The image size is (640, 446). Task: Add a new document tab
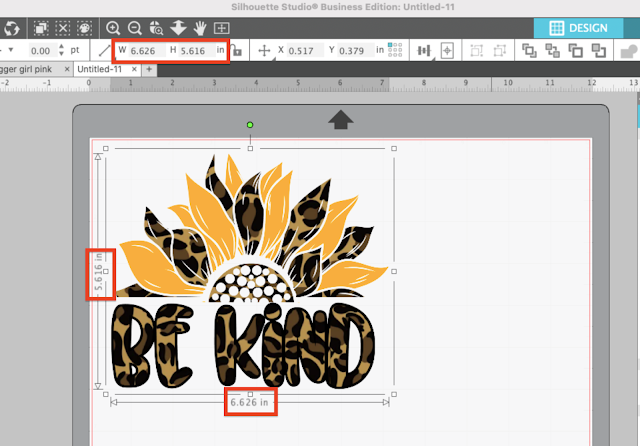pos(149,69)
